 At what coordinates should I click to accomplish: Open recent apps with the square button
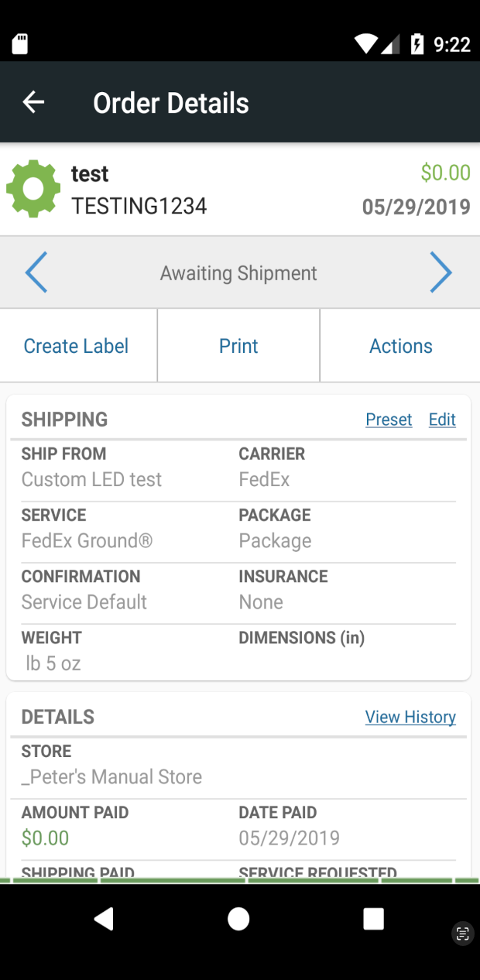click(372, 919)
